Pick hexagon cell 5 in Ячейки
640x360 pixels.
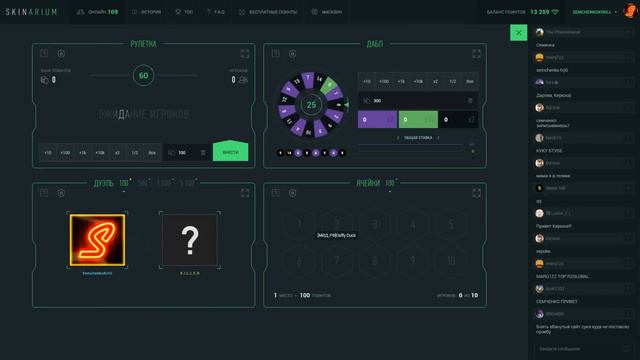[451, 224]
